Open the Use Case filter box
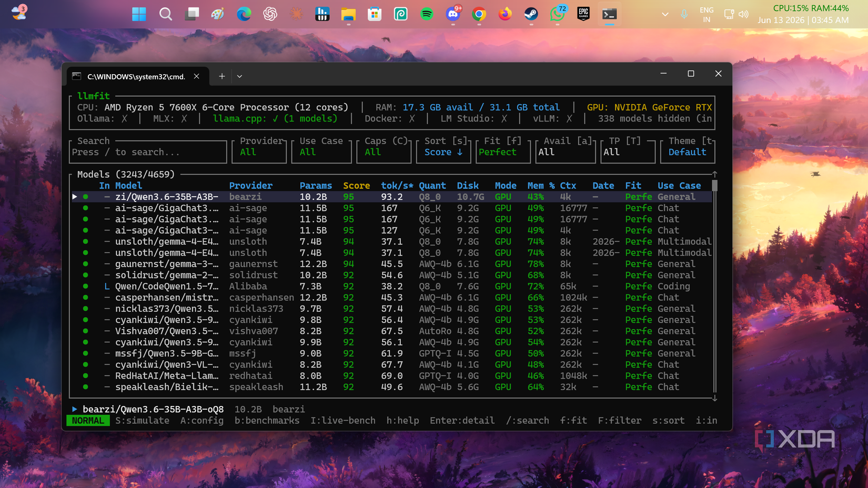The height and width of the screenshot is (488, 868). (321, 152)
